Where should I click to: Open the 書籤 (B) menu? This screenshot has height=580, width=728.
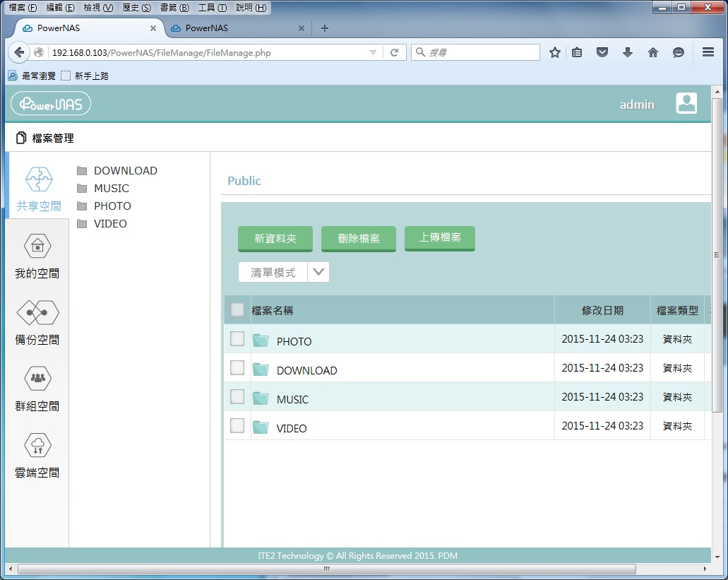[x=174, y=8]
